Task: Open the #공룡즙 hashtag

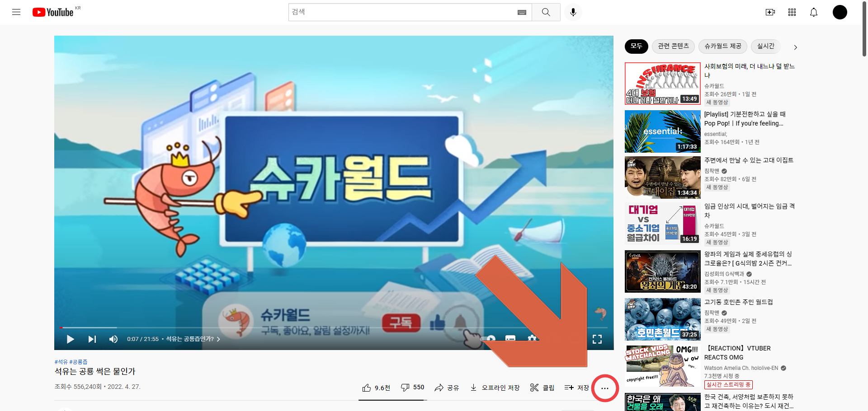Action: click(79, 362)
